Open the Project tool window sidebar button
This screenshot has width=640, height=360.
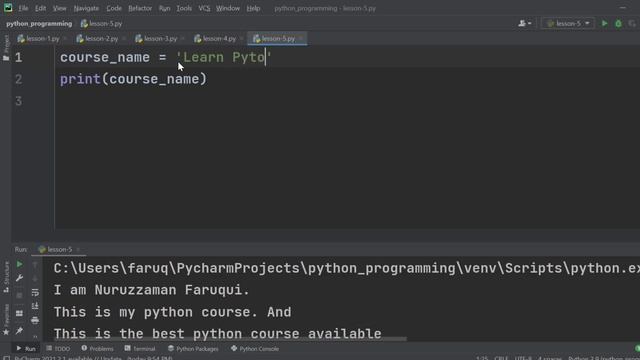pos(6,48)
